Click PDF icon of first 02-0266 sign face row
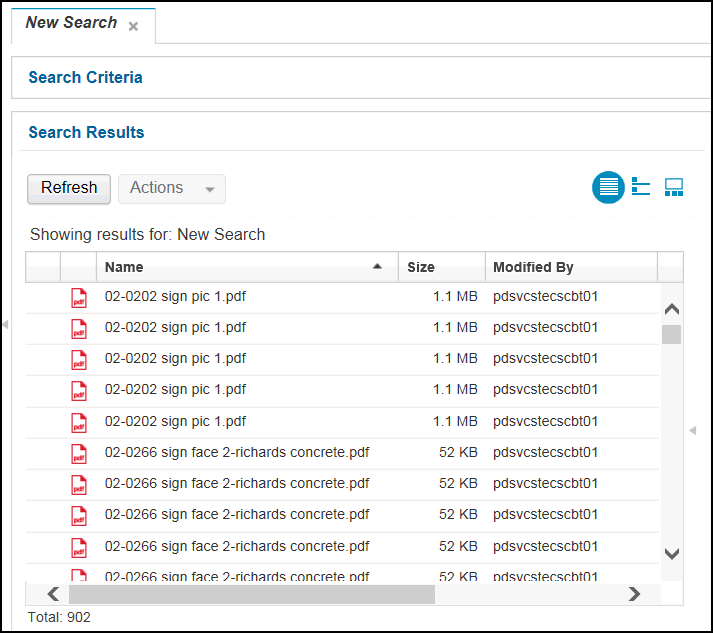The image size is (713, 633). (x=79, y=453)
